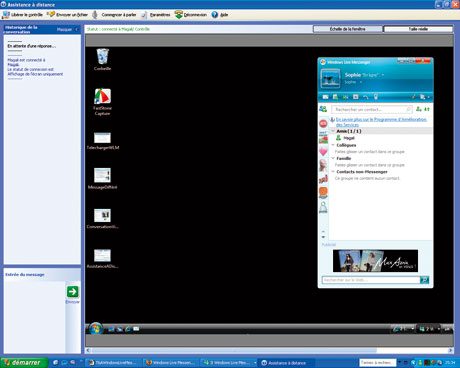
Task: Click the Windows démarrer start button
Action: pyautogui.click(x=23, y=362)
